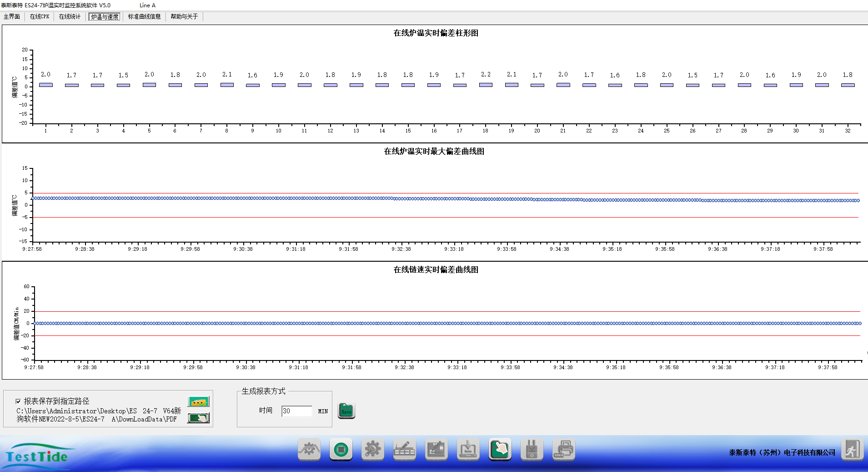
Task: Open the 在线CPK tab
Action: [40, 17]
